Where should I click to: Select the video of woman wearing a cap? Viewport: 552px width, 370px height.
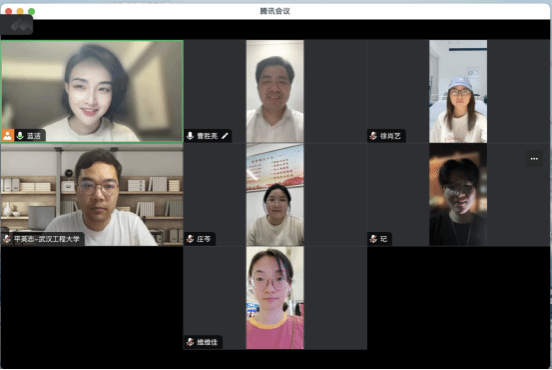coord(458,91)
